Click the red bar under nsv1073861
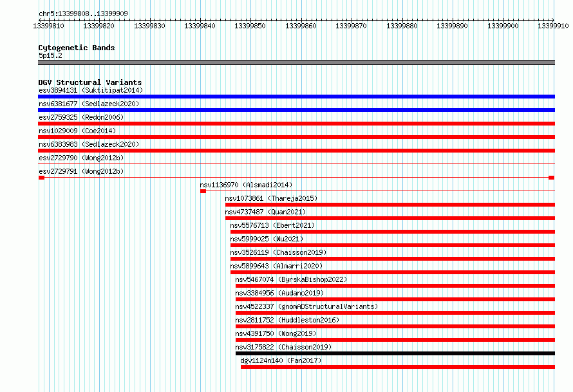 pyautogui.click(x=390, y=205)
